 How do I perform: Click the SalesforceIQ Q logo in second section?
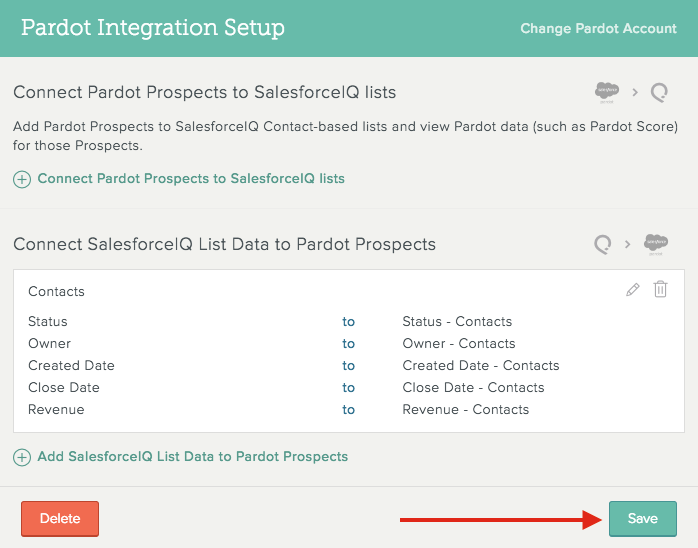click(x=603, y=244)
